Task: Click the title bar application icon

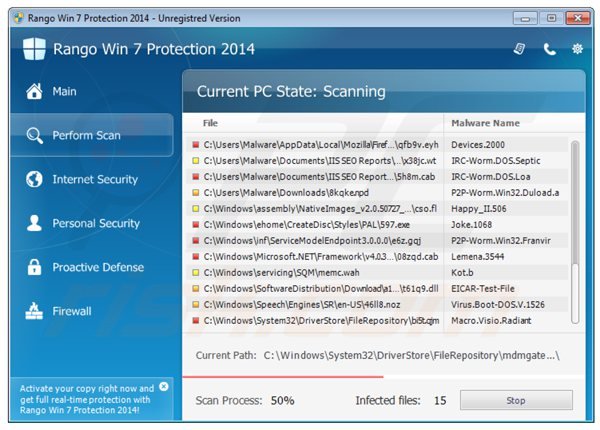Action: 18,18
